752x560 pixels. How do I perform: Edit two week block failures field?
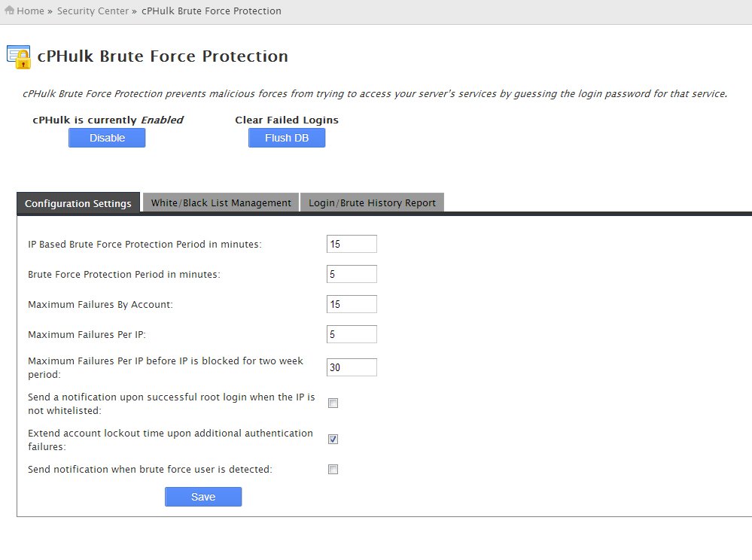tap(352, 367)
